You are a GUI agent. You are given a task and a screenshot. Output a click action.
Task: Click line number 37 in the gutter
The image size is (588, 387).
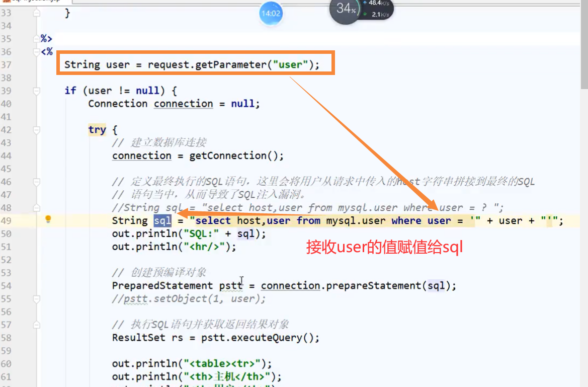pos(6,64)
